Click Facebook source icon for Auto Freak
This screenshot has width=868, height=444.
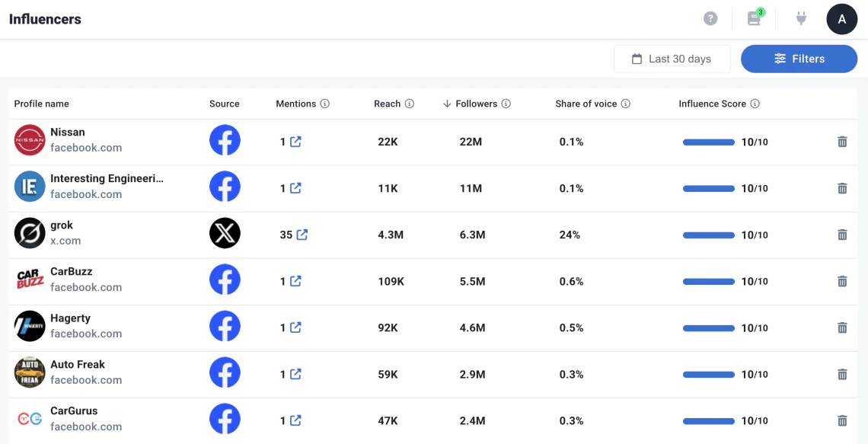(x=225, y=372)
